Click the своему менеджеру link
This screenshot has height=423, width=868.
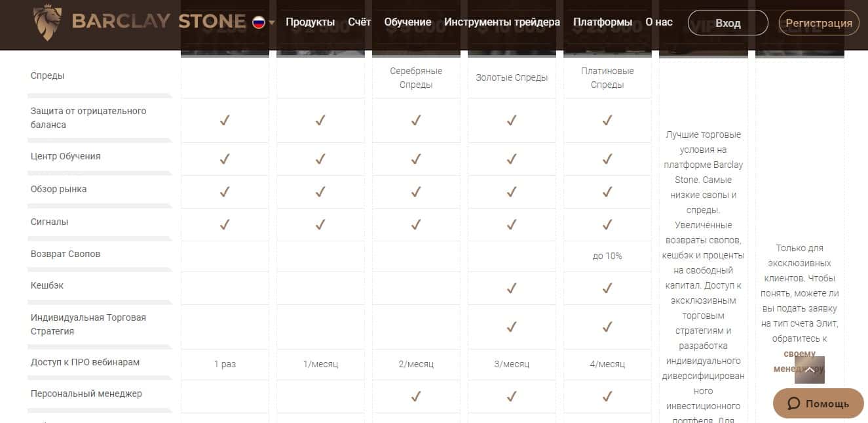pyautogui.click(x=799, y=361)
